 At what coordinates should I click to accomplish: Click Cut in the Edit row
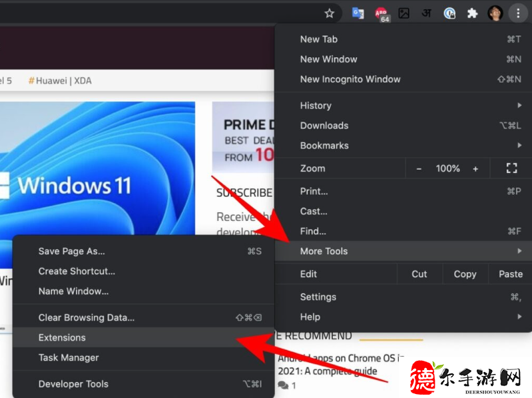click(x=419, y=274)
